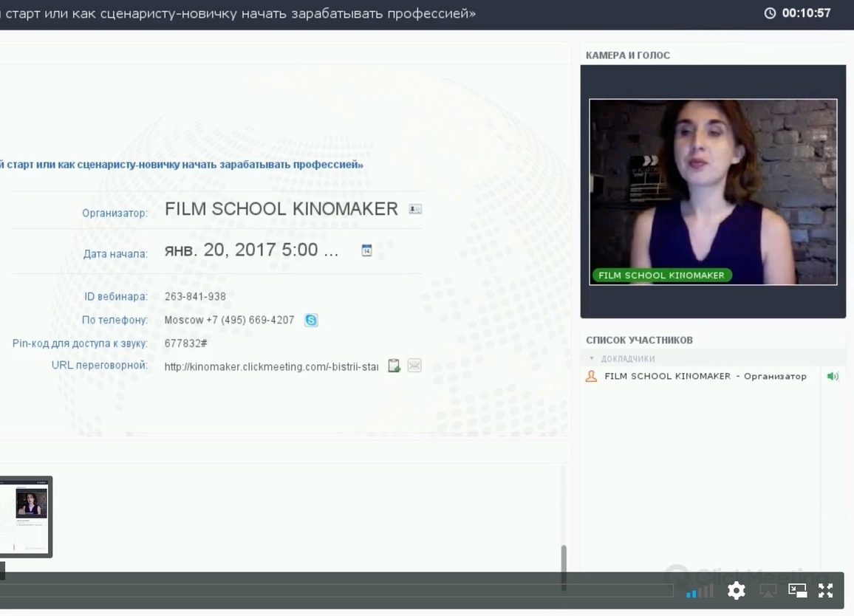This screenshot has height=616, width=854.
Task: Copy the room URL to clipboard
Action: pos(394,366)
